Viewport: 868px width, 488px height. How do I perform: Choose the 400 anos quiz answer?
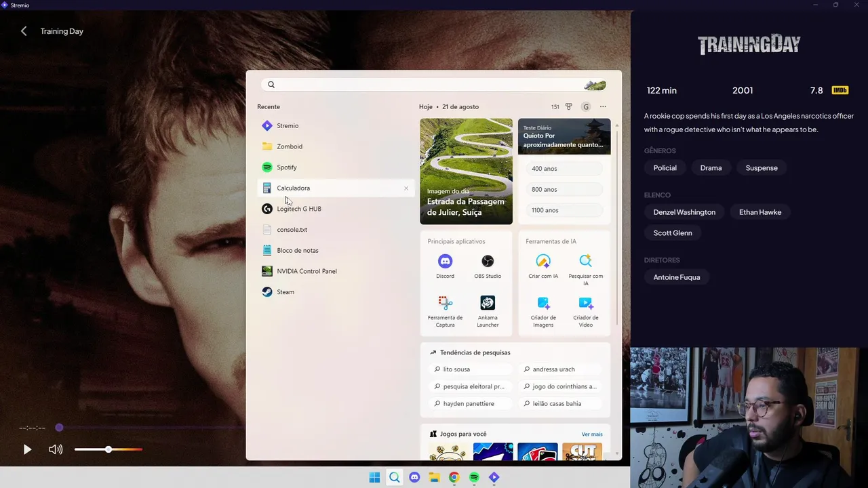tap(564, 169)
